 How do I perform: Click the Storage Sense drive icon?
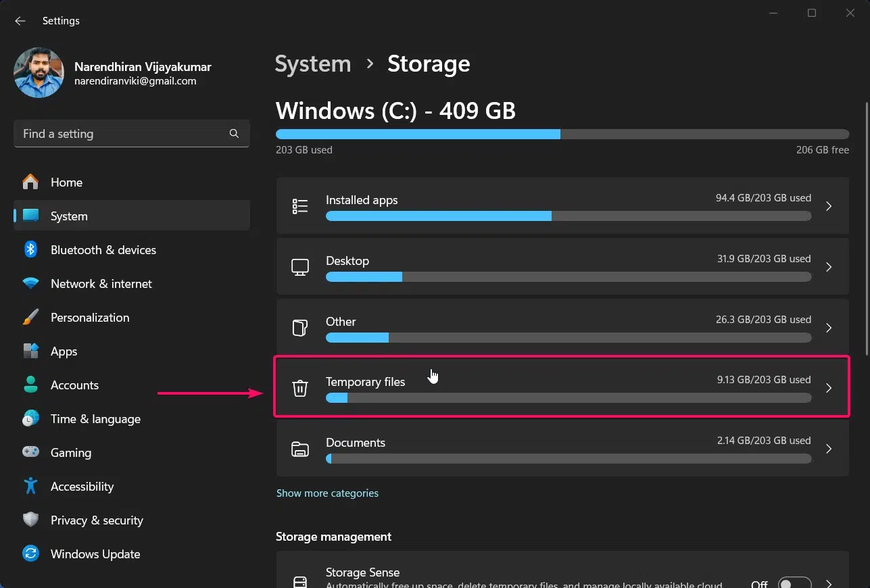tap(300, 581)
